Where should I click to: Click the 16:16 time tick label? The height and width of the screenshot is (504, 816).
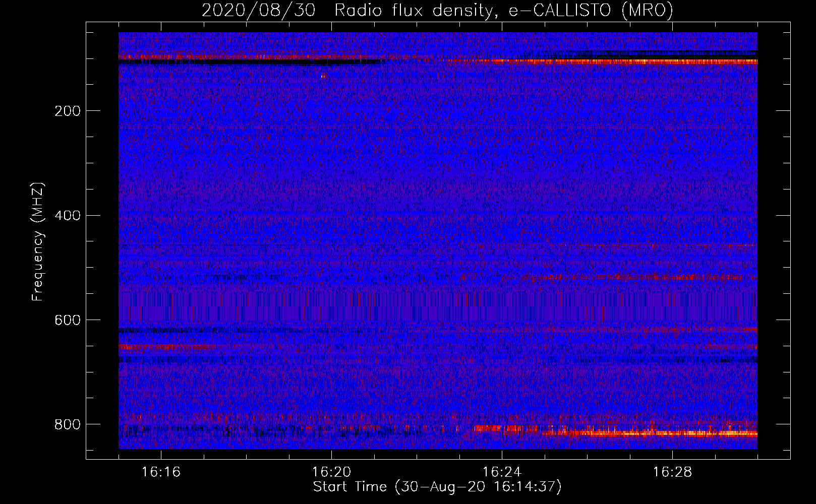click(x=161, y=472)
